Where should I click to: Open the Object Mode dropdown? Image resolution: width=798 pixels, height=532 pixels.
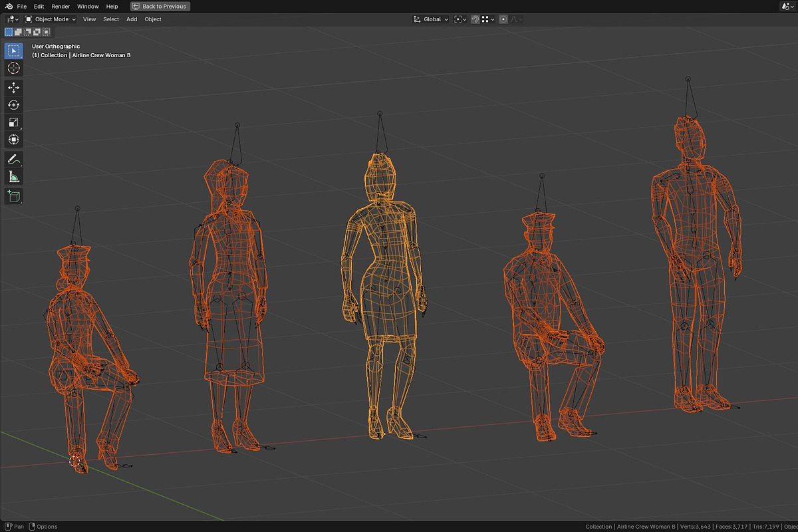pyautogui.click(x=51, y=19)
